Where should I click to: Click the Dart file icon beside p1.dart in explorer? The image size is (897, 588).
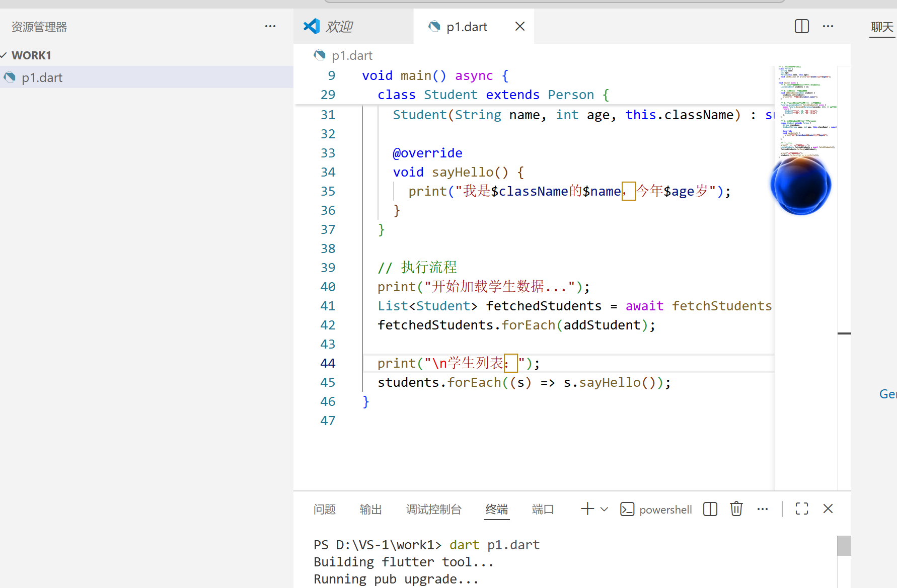(10, 77)
